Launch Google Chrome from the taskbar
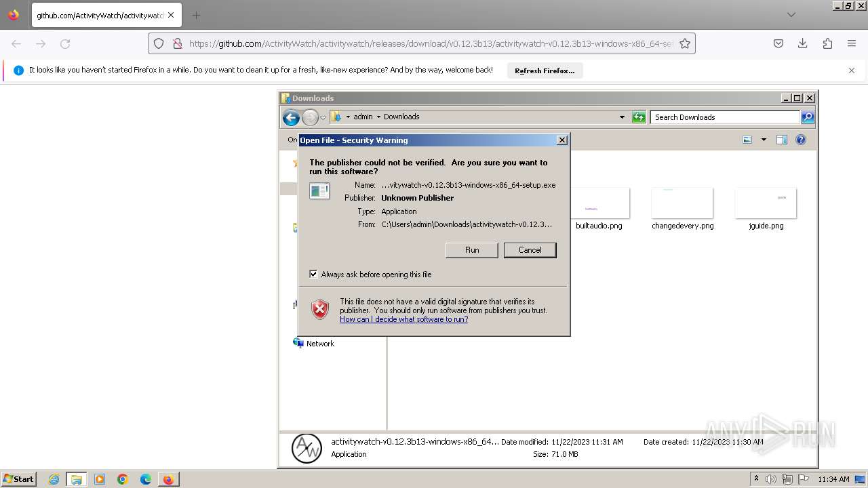 point(123,479)
